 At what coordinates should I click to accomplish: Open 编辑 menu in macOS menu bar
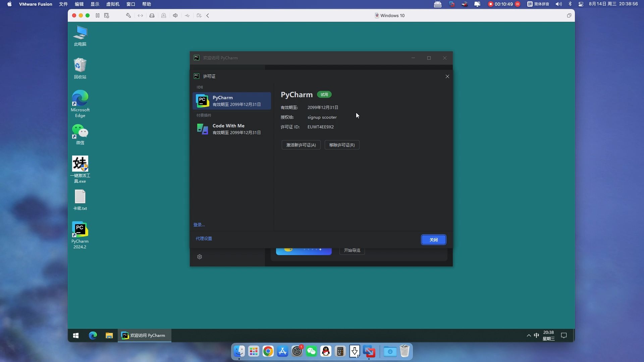click(x=79, y=4)
